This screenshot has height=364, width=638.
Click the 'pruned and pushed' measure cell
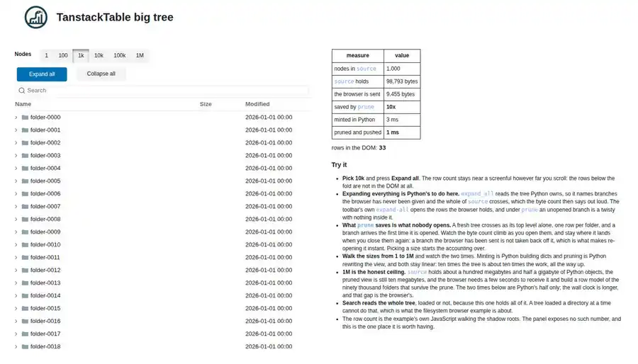[358, 132]
